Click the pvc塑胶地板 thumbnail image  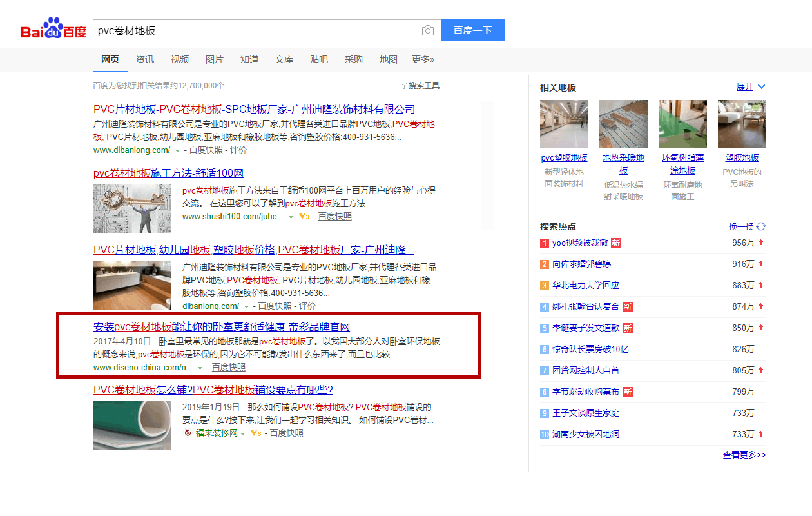pyautogui.click(x=564, y=124)
